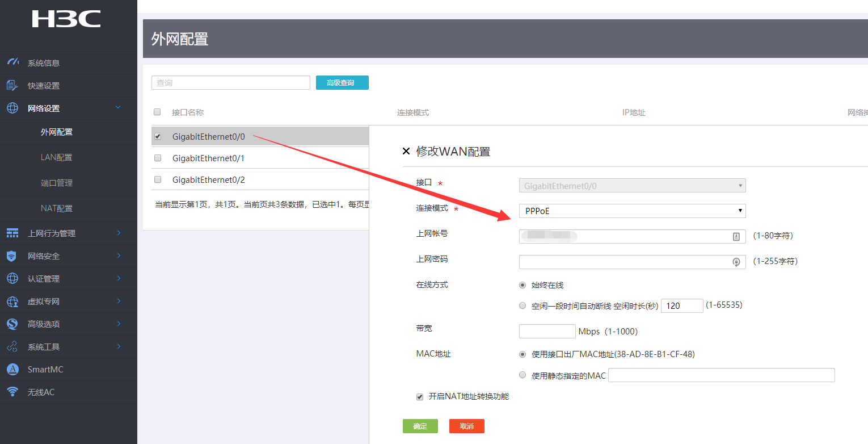Click the 系统工具 sidebar icon
This screenshot has width=868, height=444.
click(x=12, y=346)
